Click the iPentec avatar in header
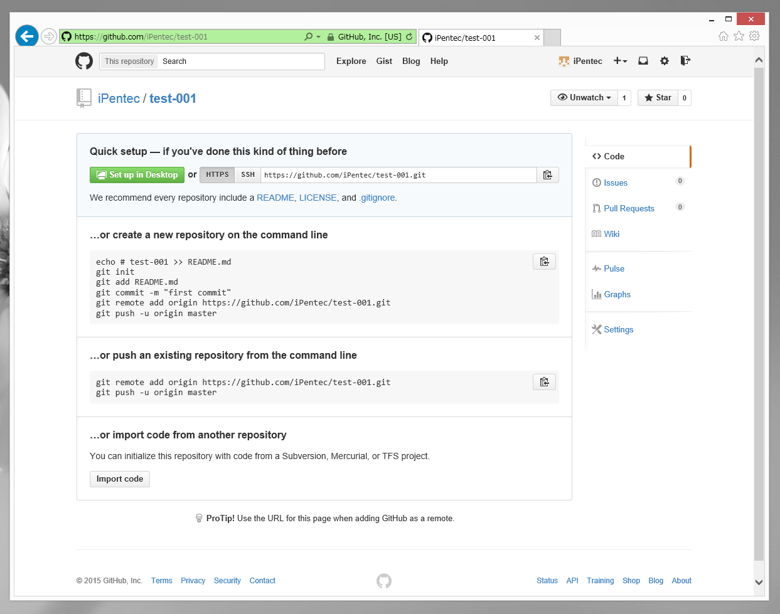The height and width of the screenshot is (614, 780). 564,61
